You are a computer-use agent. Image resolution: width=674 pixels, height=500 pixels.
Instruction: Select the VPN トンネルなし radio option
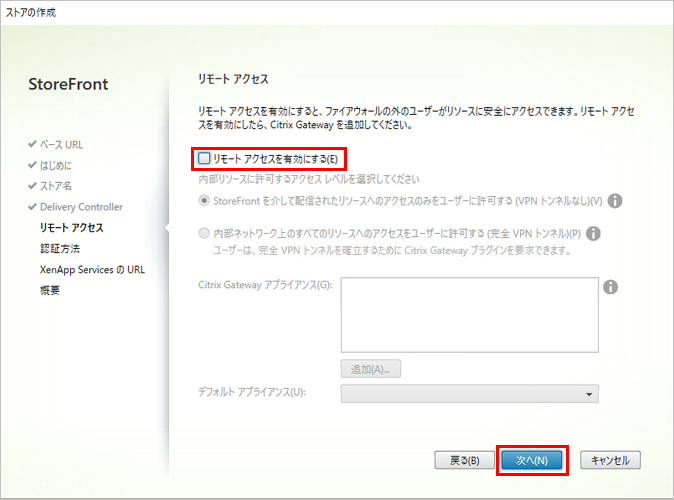[x=205, y=201]
